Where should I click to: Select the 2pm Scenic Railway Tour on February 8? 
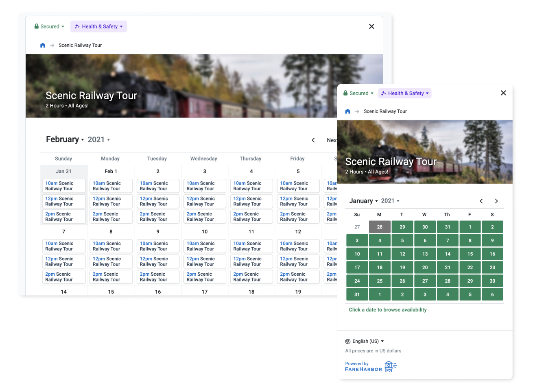[111, 277]
